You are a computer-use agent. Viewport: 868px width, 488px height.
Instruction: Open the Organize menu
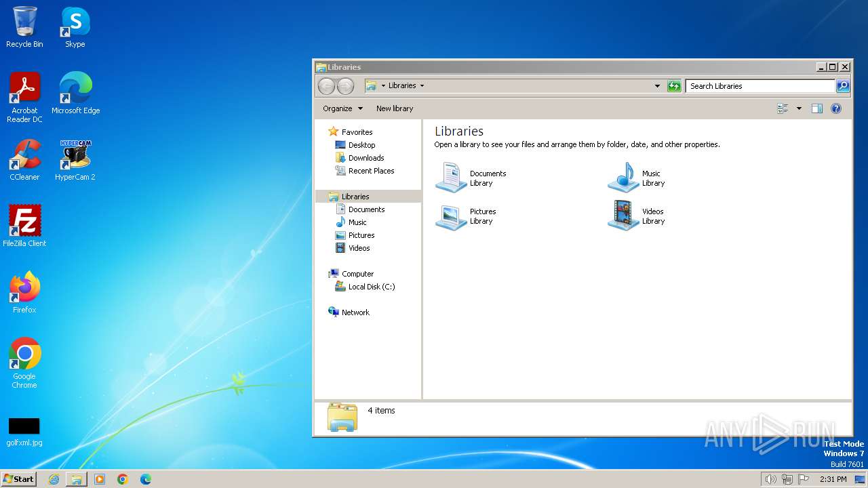(342, 108)
